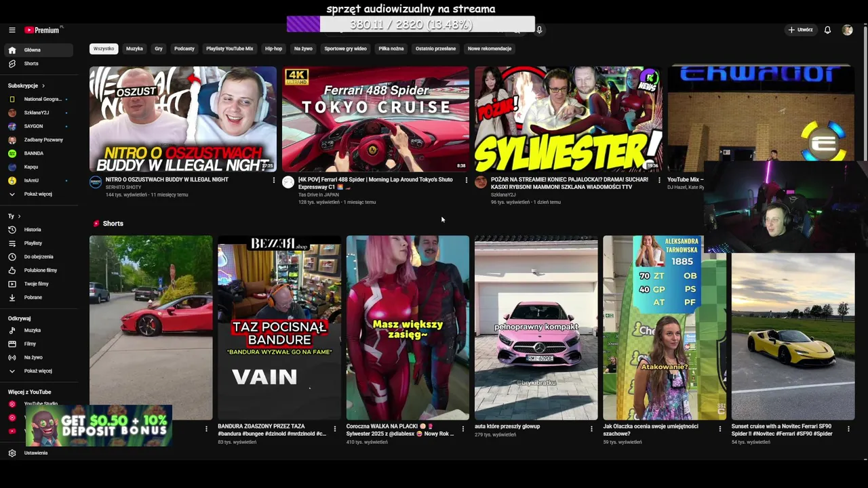Open Shorts in the sidebar
The width and height of the screenshot is (868, 488).
point(39,64)
